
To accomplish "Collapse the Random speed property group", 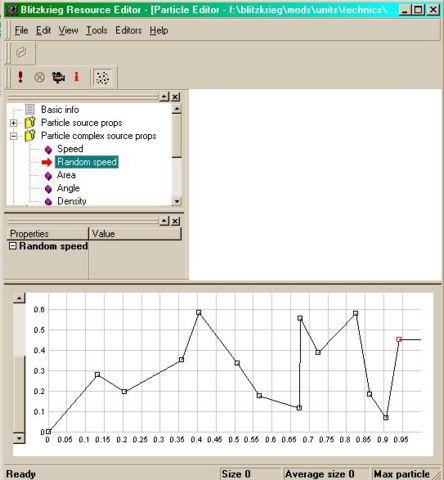I will pyautogui.click(x=13, y=246).
